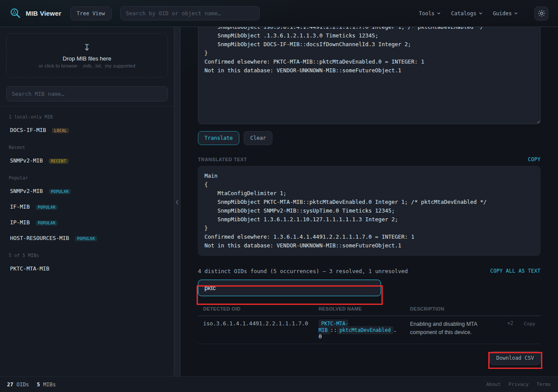Clear the input text
The width and height of the screenshot is (558, 392).
click(x=258, y=138)
